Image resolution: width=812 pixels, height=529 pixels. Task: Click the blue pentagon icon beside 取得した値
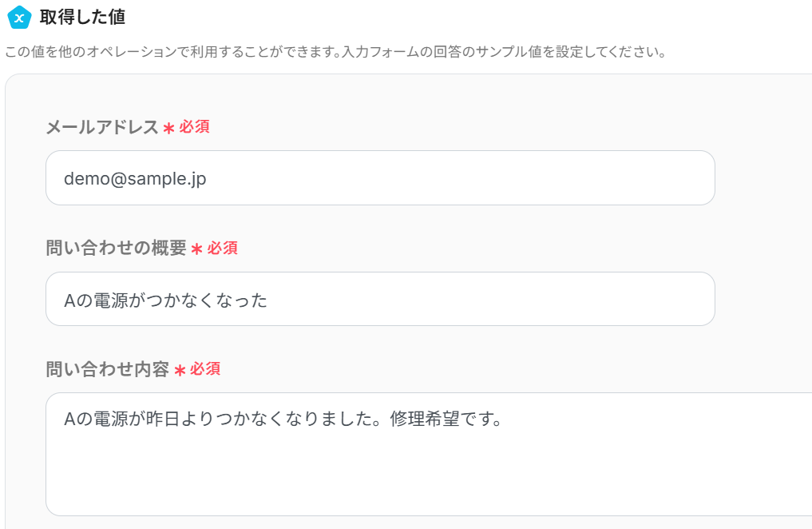click(x=18, y=18)
